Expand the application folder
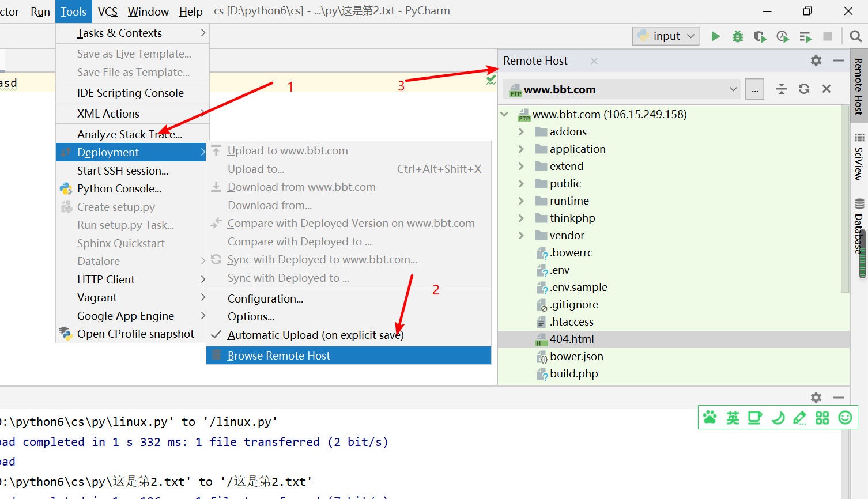Image resolution: width=868 pixels, height=499 pixels. click(521, 149)
